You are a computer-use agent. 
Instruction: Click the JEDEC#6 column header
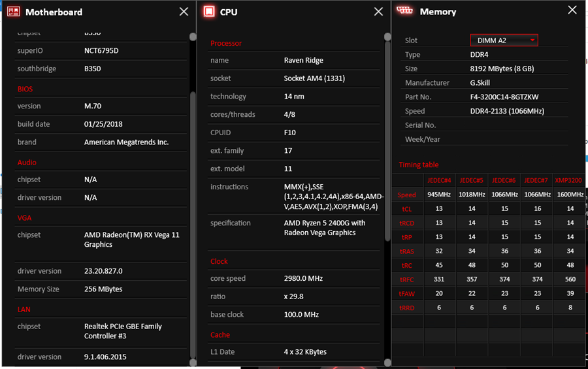click(x=504, y=180)
